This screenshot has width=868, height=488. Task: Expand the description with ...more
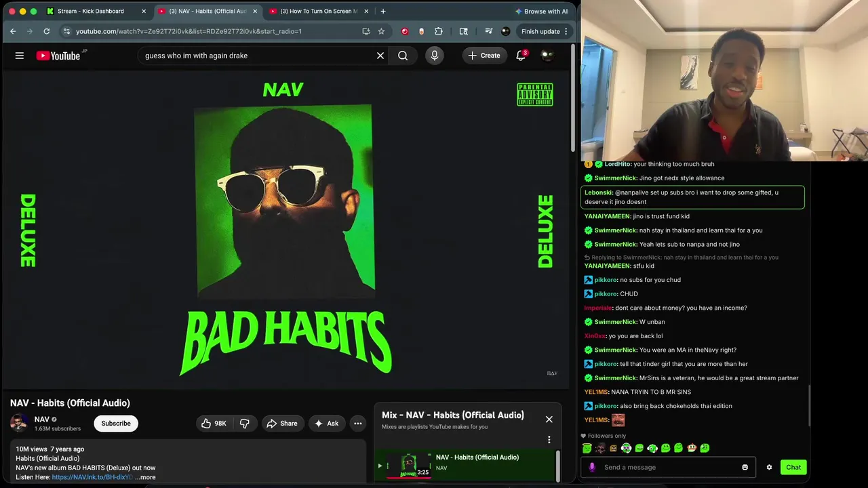pos(146,477)
